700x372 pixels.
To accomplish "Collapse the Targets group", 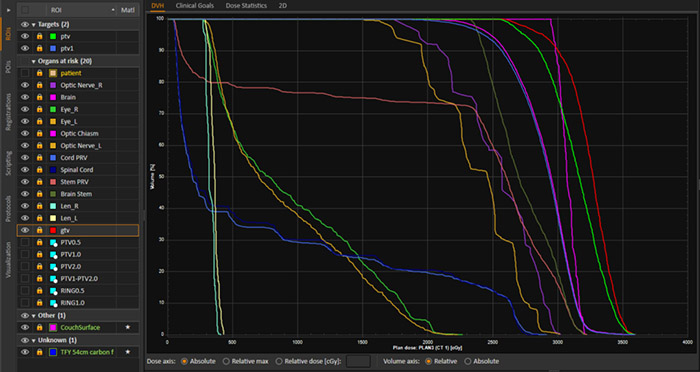I will [x=33, y=25].
